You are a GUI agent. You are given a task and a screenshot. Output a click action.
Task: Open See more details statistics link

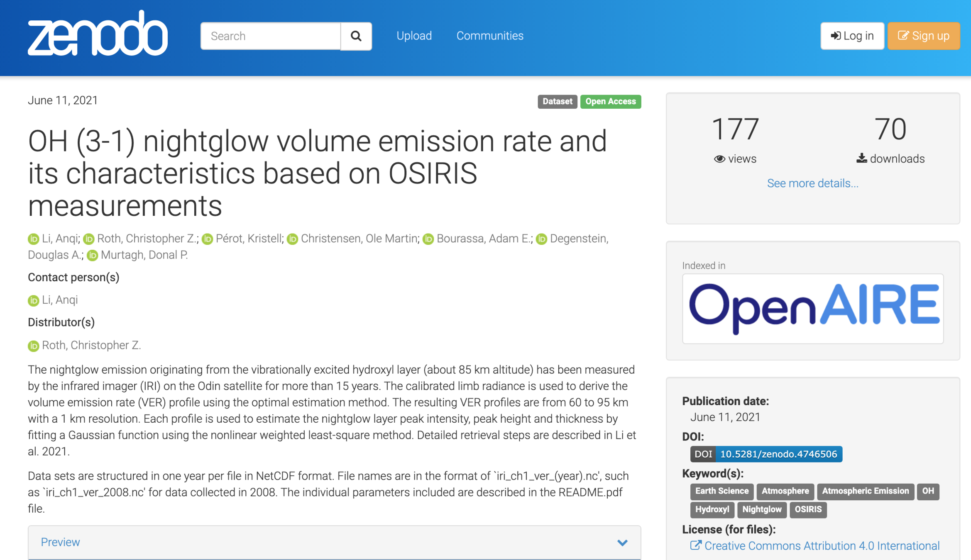pos(812,183)
